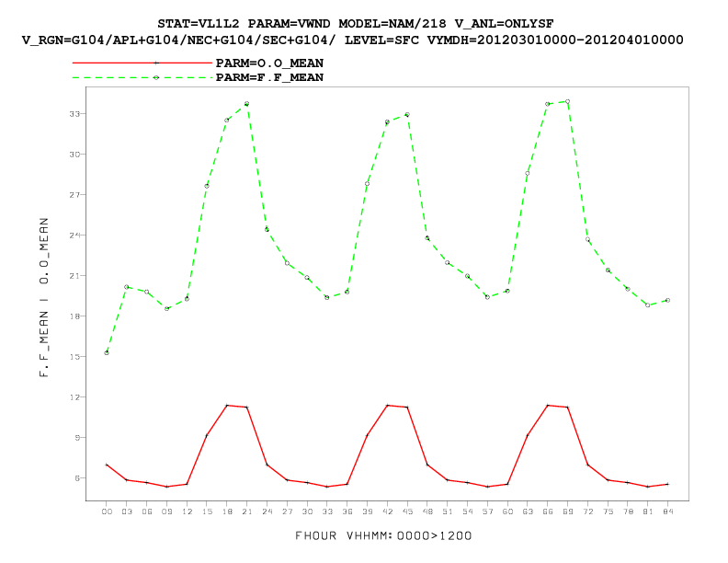Image resolution: width=728 pixels, height=563 pixels.
Task: Click y-axis tick label 9
Action: (77, 438)
